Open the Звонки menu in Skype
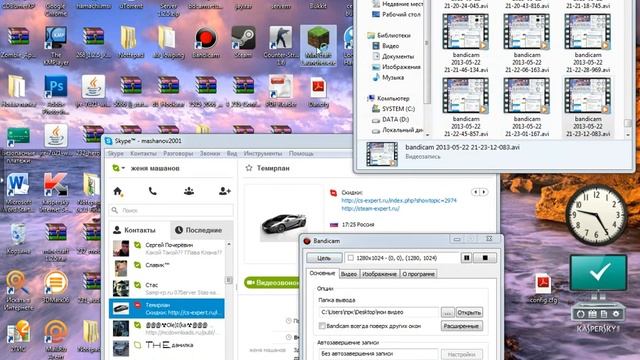640x360 pixels. [x=210, y=153]
